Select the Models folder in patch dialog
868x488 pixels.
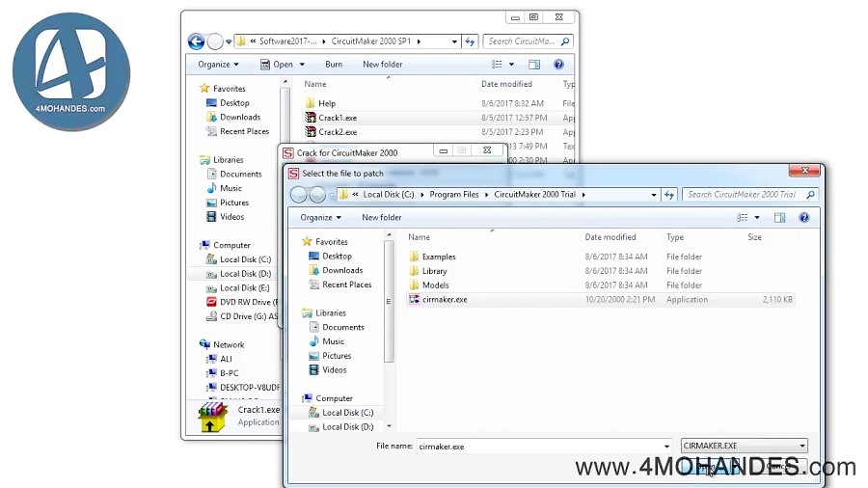pos(435,285)
